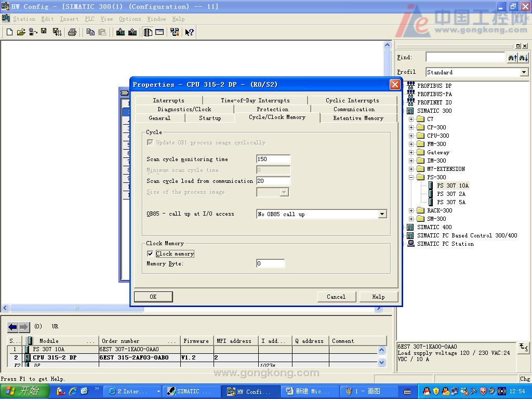Click the Open station folder icon
This screenshot has width=532, height=399.
[x=21, y=32]
